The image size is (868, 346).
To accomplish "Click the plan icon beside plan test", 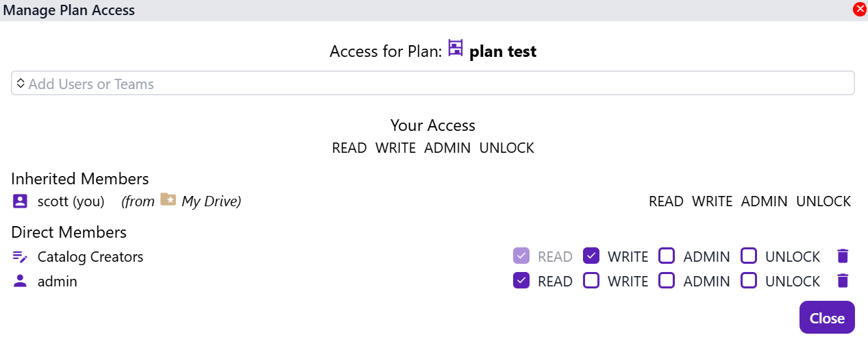I will pyautogui.click(x=456, y=48).
